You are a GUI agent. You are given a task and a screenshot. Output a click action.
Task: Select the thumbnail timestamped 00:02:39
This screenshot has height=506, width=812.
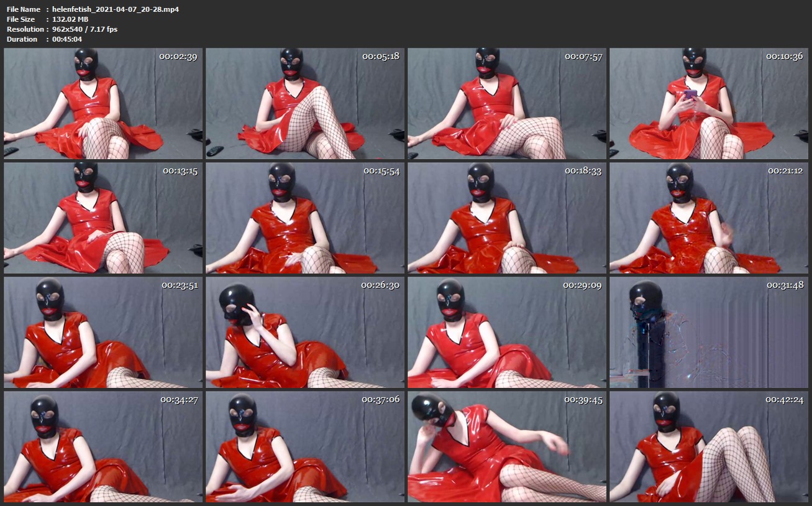click(103, 104)
